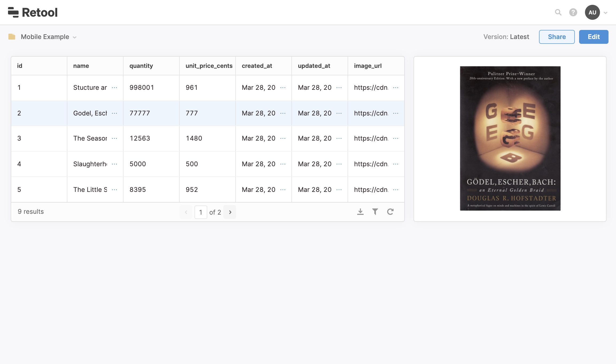
Task: Click the search magnifier icon
Action: point(558,12)
